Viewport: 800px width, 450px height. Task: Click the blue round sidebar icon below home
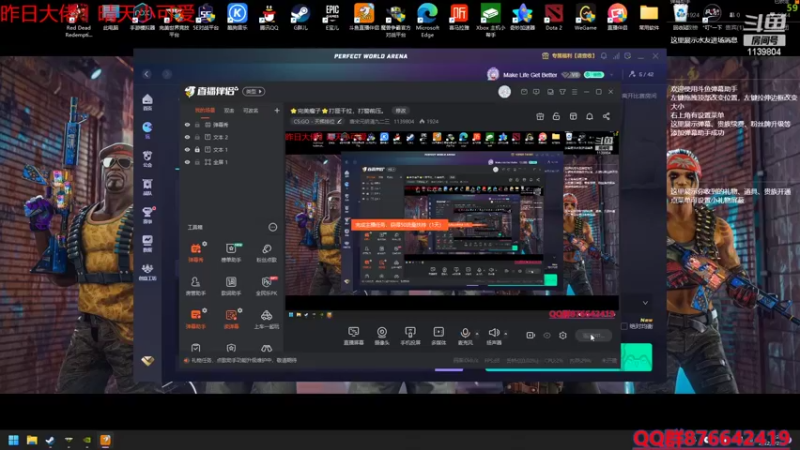point(147,129)
